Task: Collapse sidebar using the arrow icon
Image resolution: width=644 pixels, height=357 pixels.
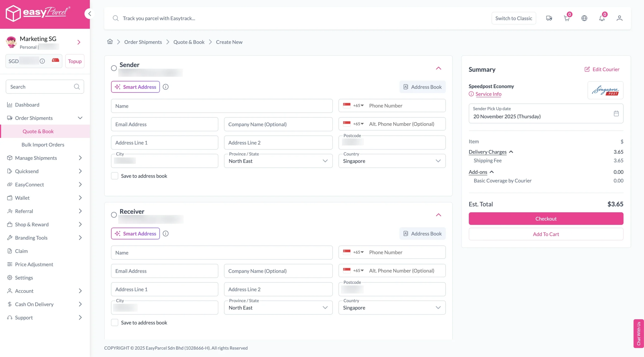Action: click(89, 14)
